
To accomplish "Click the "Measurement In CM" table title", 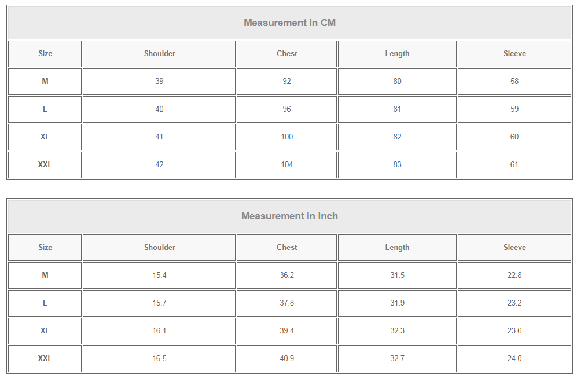I will [x=289, y=23].
